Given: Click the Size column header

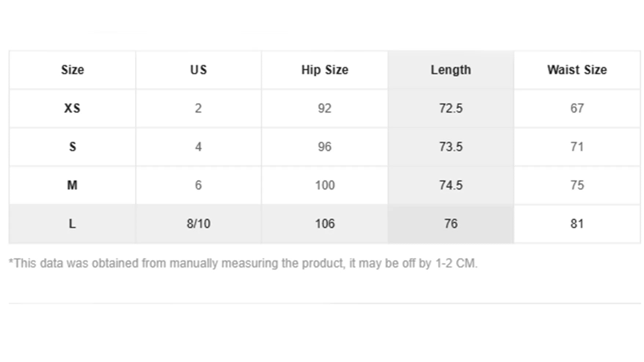Looking at the screenshot, I should [x=72, y=70].
